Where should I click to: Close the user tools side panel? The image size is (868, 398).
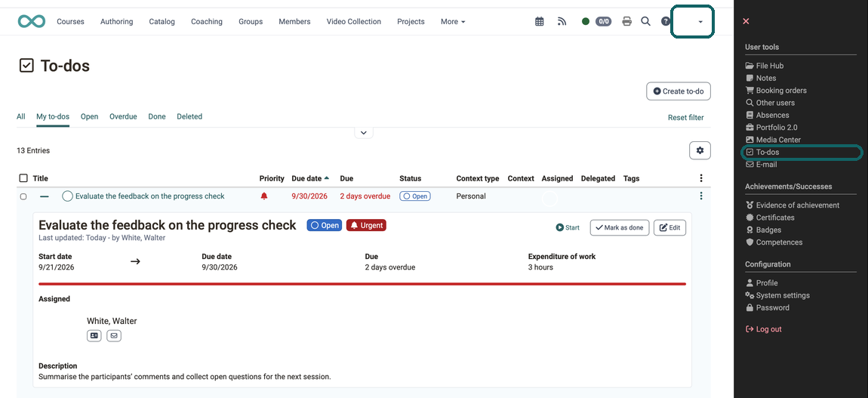(746, 21)
